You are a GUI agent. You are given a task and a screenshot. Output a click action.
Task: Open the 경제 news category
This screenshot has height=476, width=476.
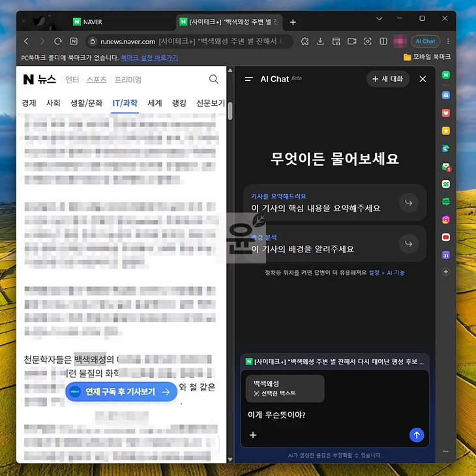click(x=29, y=103)
